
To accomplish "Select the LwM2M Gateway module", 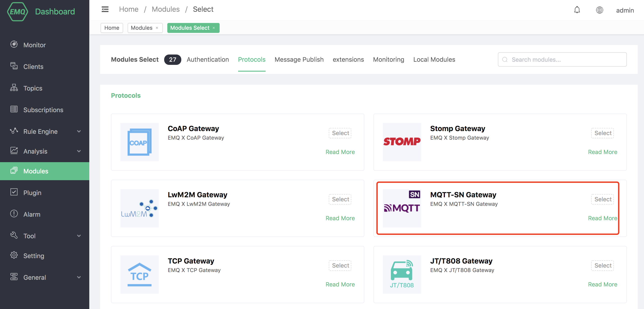I will click(x=340, y=199).
